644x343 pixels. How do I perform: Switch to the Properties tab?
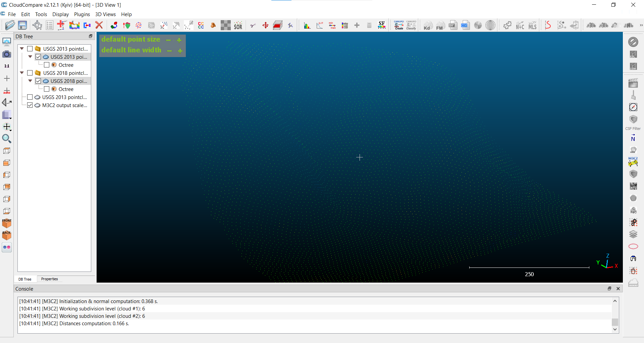(x=49, y=279)
